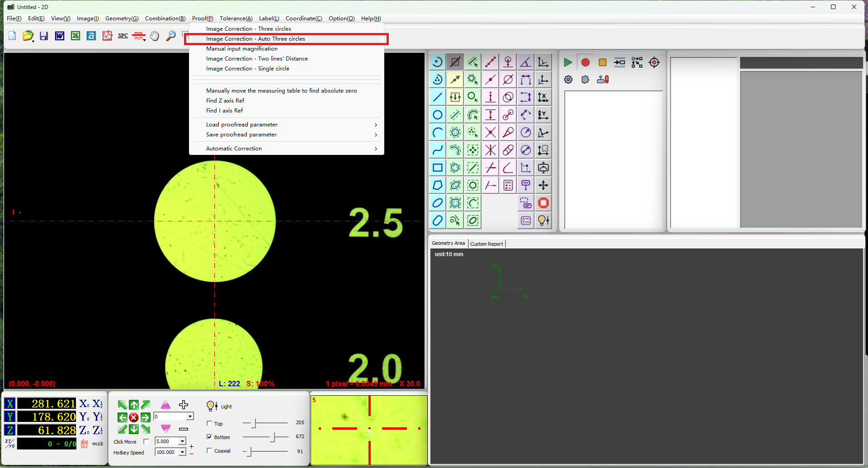Uncheck the Bottom light checkbox
This screenshot has height=468, width=868.
(x=209, y=437)
